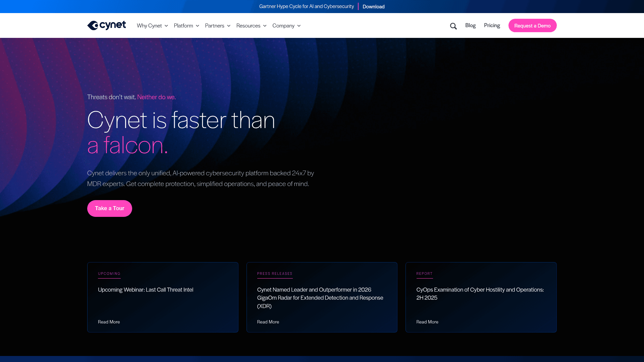This screenshot has width=644, height=362.
Task: Click the Take a Tour button
Action: tap(109, 208)
